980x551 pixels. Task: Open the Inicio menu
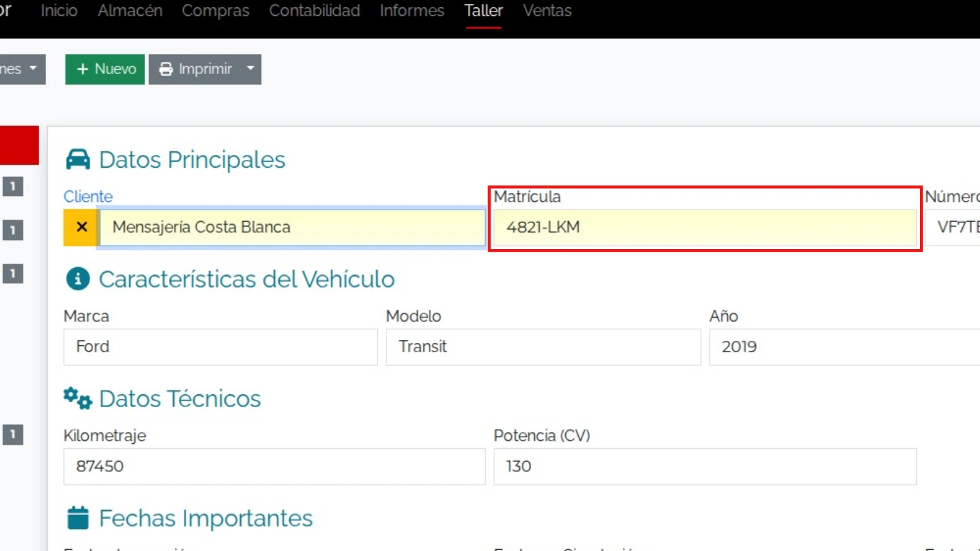59,11
